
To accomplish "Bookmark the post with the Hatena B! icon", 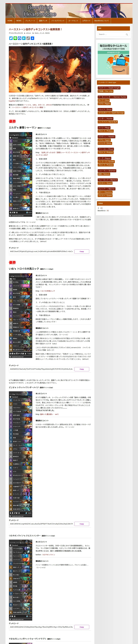I will 24,38.
